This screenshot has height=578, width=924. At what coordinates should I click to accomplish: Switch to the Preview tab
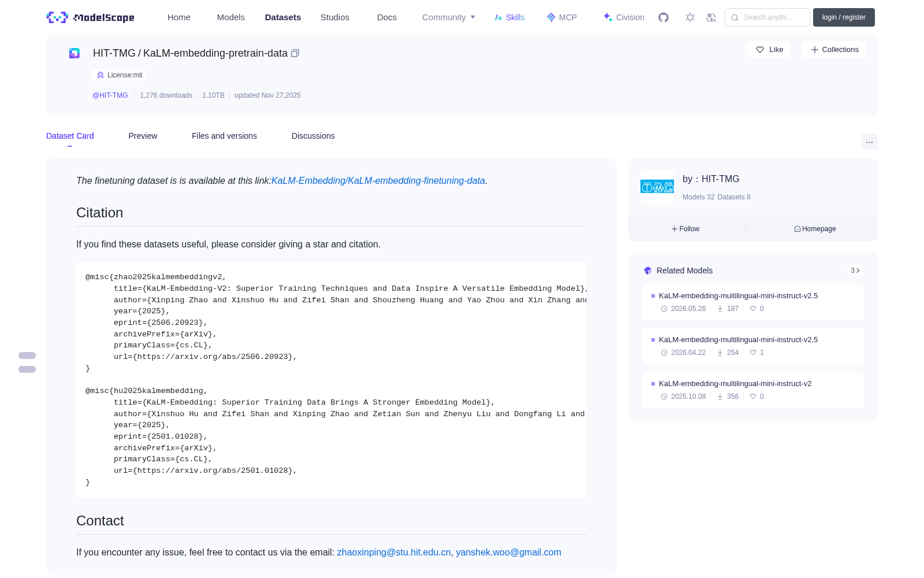[x=143, y=136]
